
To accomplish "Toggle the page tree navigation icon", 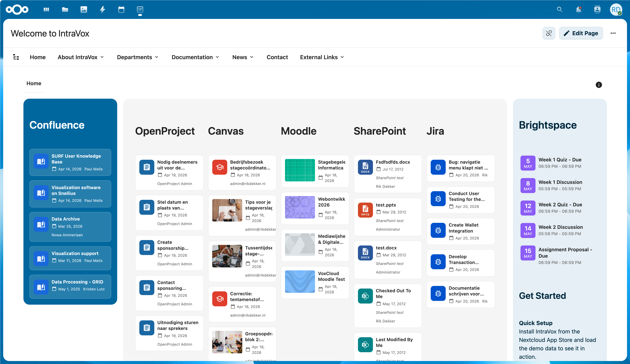I will tap(16, 57).
